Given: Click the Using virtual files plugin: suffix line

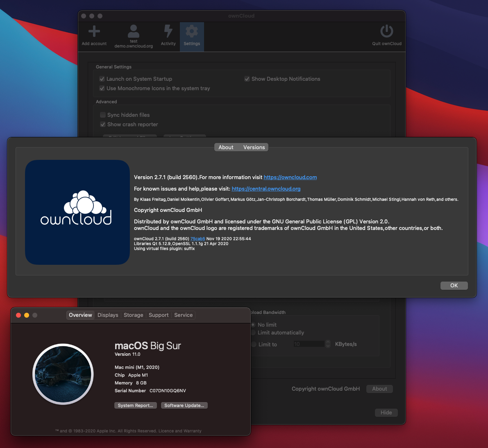Looking at the screenshot, I should (164, 249).
